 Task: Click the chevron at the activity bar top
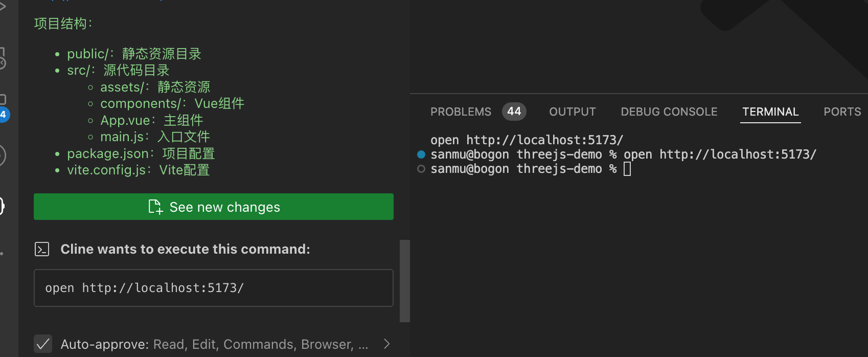[3, 7]
